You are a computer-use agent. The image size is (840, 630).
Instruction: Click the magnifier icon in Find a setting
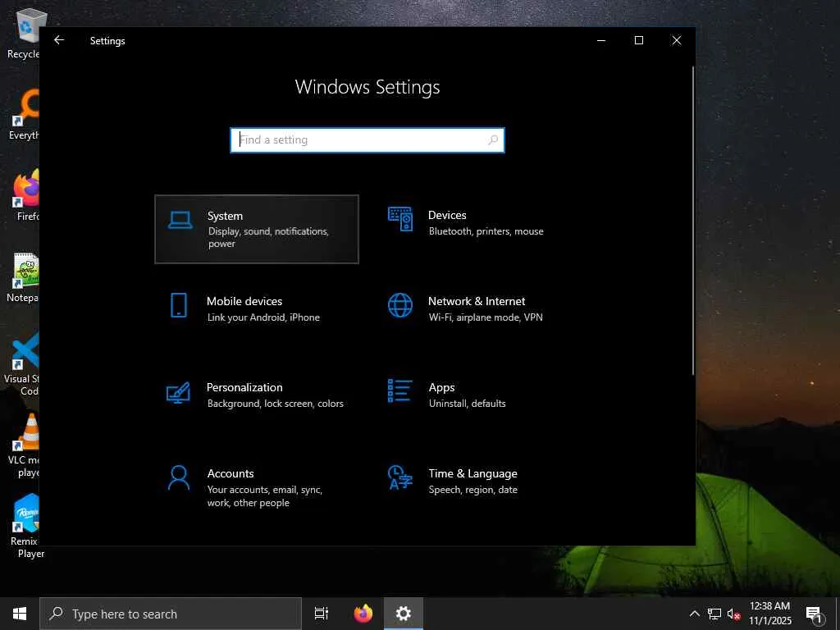[x=493, y=139]
